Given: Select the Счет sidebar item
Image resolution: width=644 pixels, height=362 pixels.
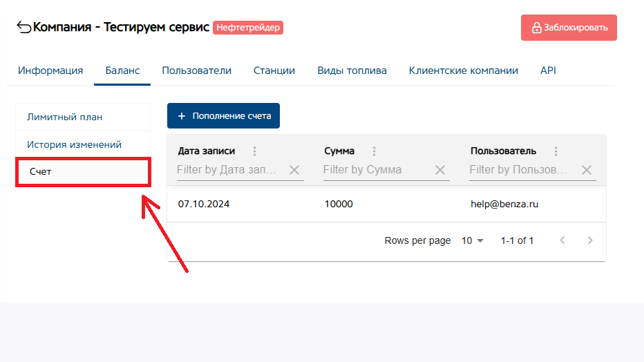Looking at the screenshot, I should 83,171.
